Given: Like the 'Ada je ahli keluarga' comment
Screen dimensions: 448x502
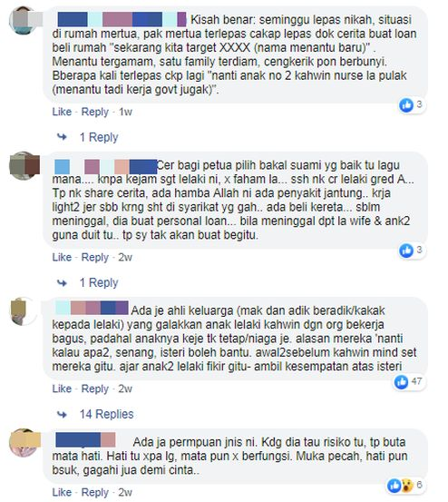Looking at the screenshot, I should [x=62, y=389].
